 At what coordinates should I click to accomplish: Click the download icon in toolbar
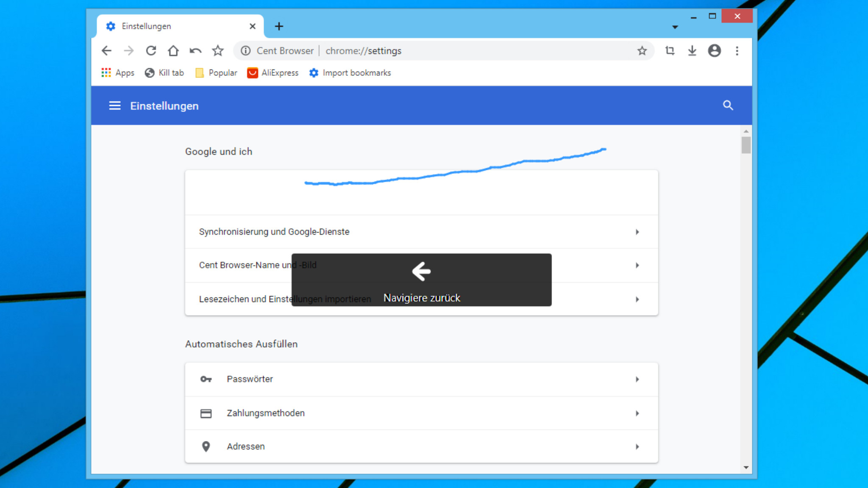click(692, 51)
